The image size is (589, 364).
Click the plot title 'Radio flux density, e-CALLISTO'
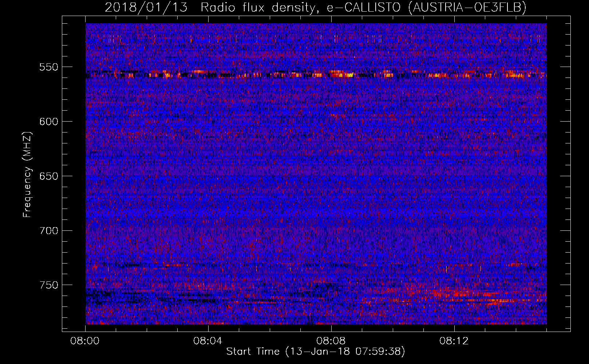point(301,7)
